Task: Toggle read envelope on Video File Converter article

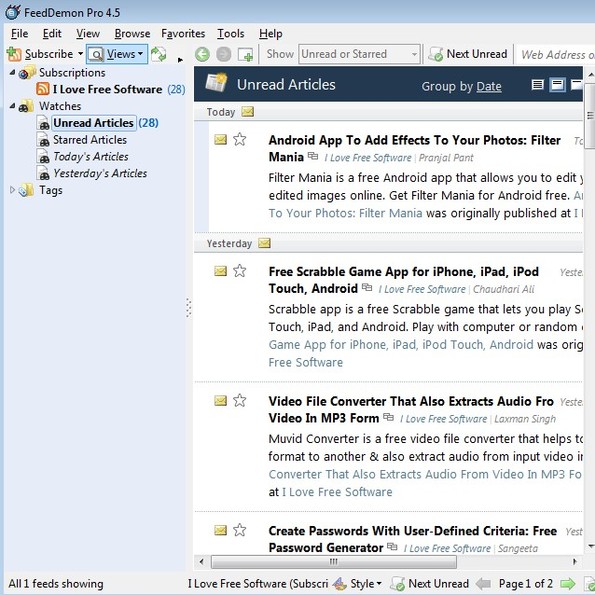Action: 220,400
